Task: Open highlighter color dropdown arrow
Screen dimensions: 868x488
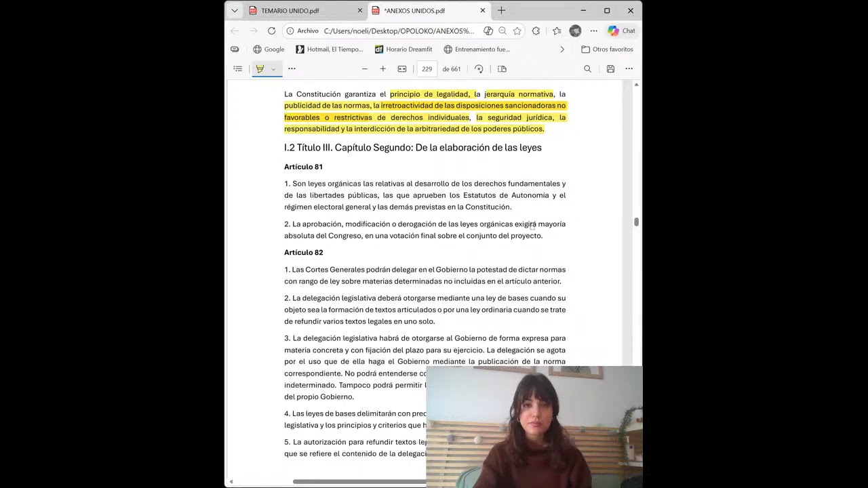Action: tap(273, 69)
